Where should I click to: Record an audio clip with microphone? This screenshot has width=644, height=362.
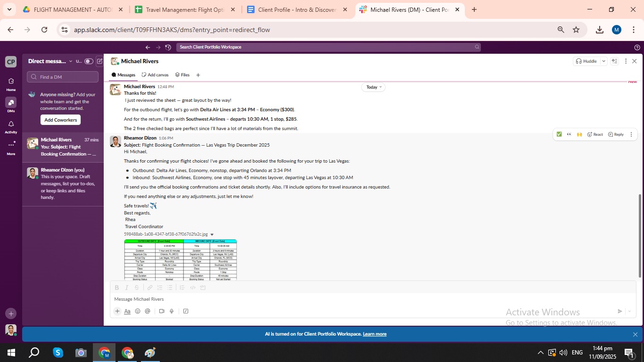172,311
